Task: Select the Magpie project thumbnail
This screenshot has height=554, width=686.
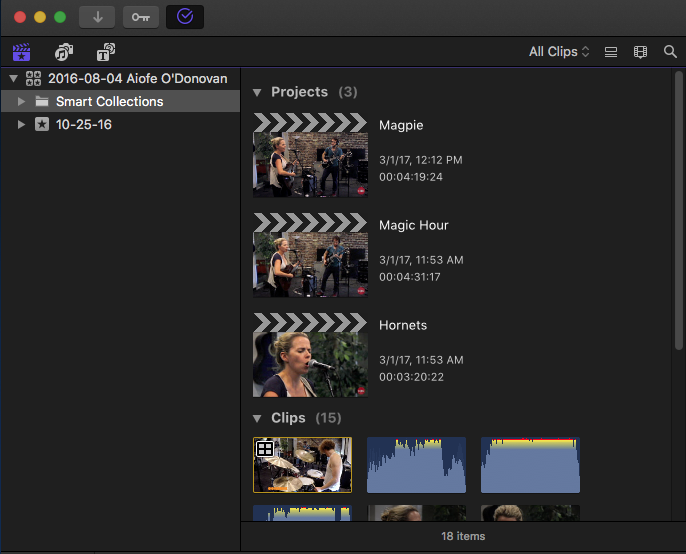Action: pyautogui.click(x=310, y=162)
